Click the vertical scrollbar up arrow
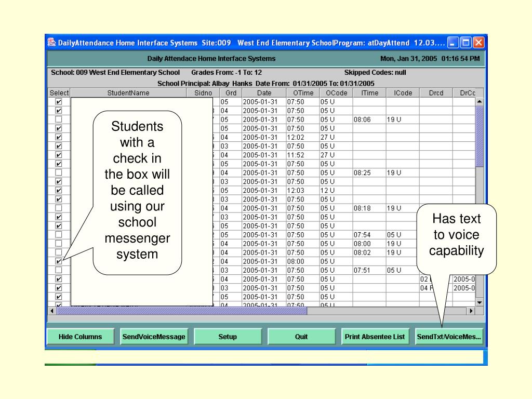The width and height of the screenshot is (532, 399). (480, 101)
